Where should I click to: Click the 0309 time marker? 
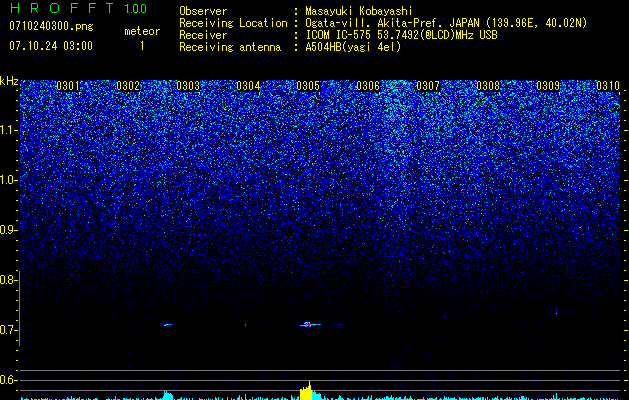click(548, 86)
